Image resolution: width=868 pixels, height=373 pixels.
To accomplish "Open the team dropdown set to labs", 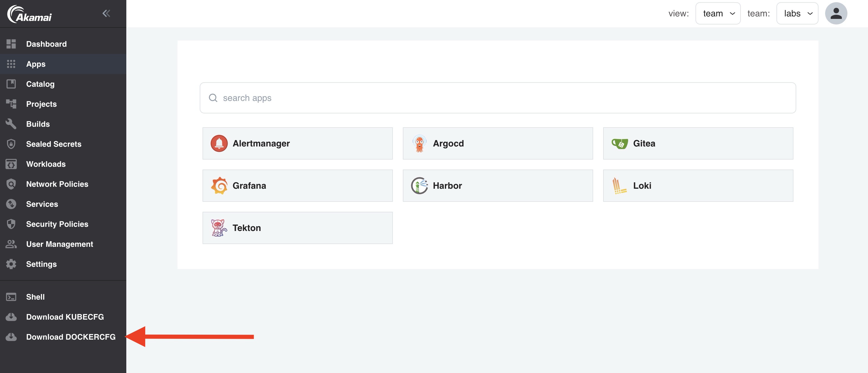I will coord(797,13).
